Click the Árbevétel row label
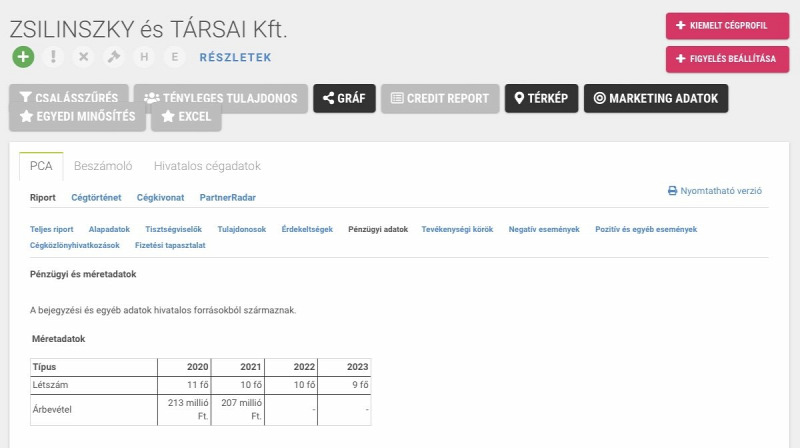The image size is (800, 448). 94,410
